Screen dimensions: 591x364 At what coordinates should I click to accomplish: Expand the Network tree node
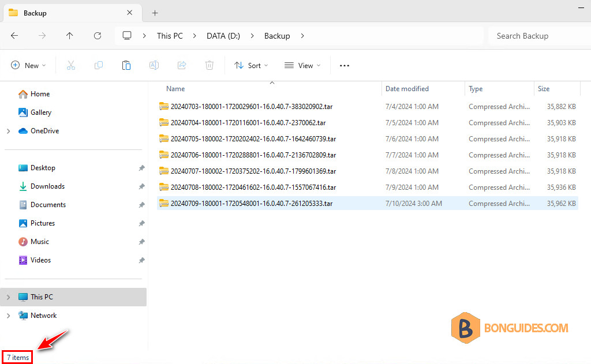tap(8, 316)
